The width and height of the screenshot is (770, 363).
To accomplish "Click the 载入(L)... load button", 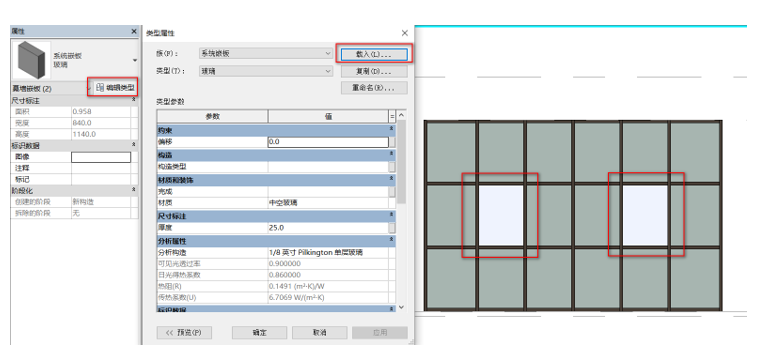I will tap(374, 54).
